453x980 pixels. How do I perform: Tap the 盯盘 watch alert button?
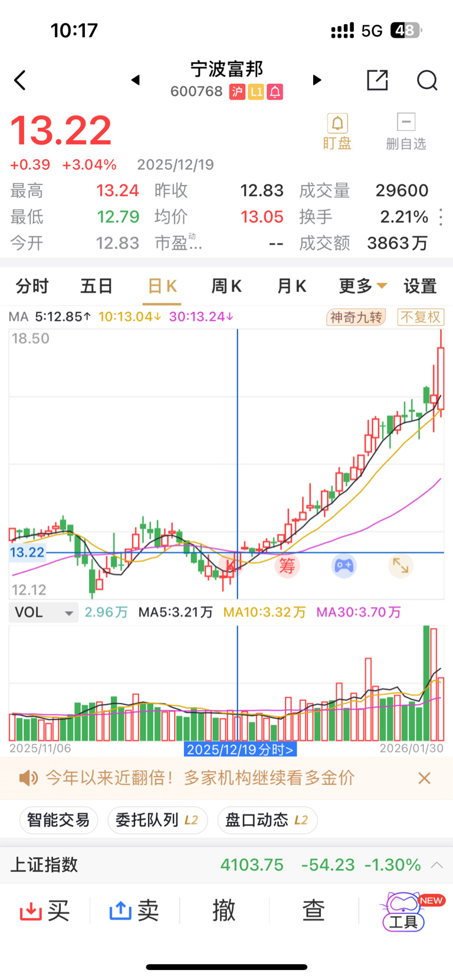337,132
